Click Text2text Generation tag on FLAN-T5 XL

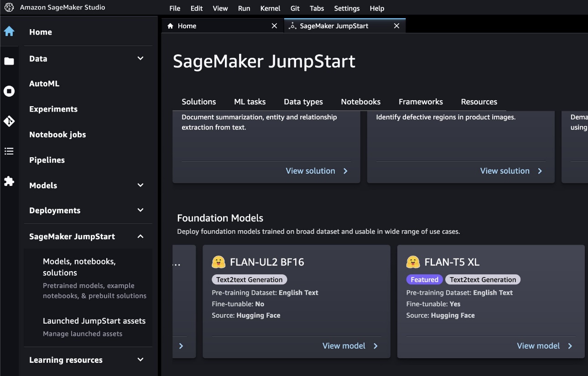click(483, 280)
